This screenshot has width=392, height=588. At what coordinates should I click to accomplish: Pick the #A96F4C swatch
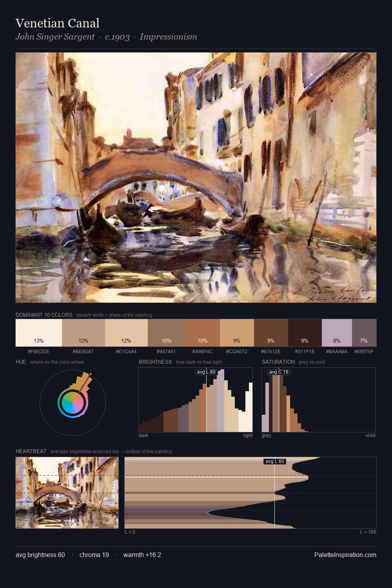(x=203, y=333)
